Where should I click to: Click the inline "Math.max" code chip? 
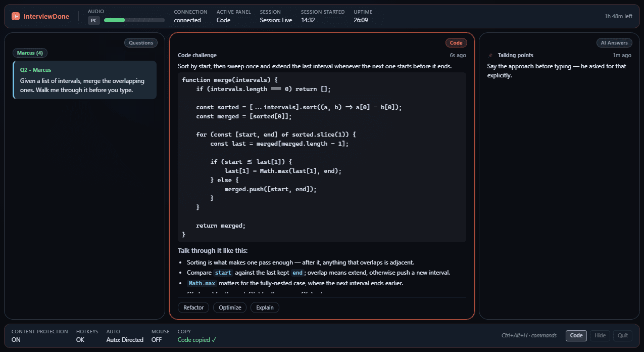[x=202, y=283]
